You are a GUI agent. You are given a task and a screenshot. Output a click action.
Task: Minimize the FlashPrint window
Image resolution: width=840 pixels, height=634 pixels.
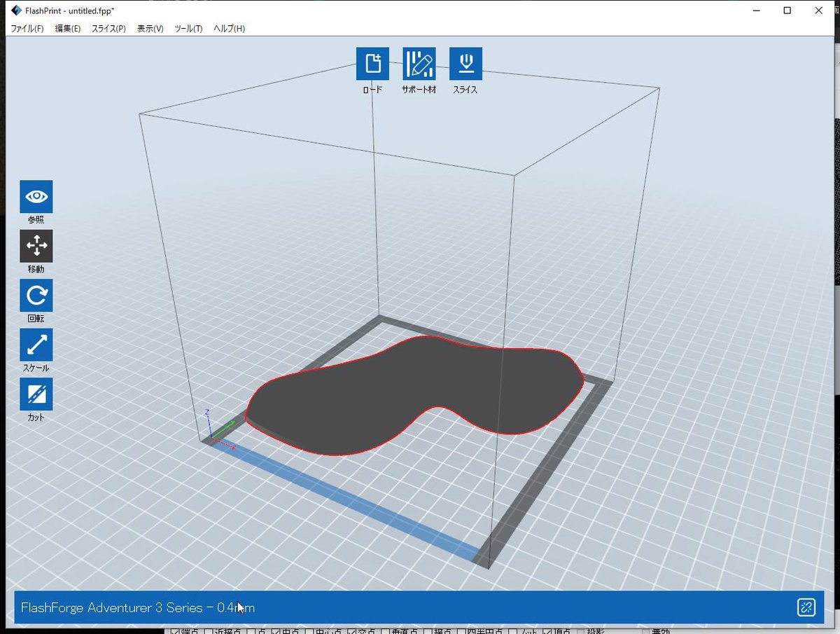pos(757,11)
